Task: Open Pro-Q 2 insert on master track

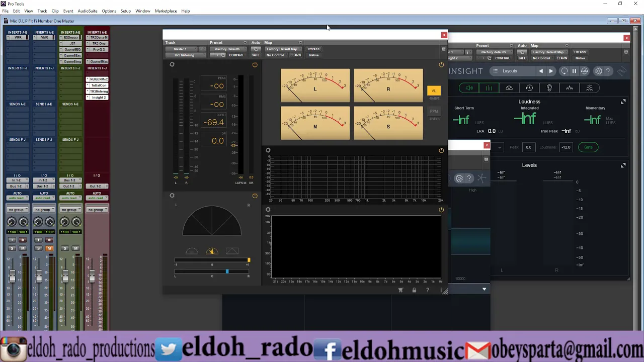Action: click(x=99, y=50)
